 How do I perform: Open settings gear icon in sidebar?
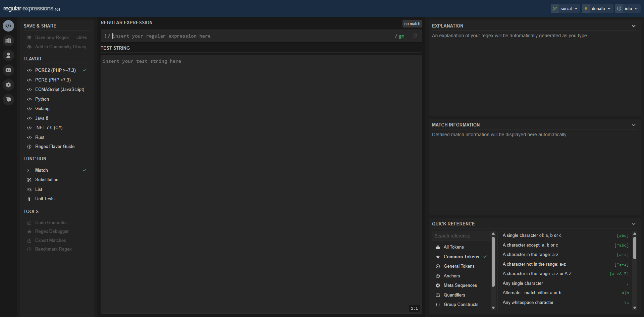click(x=8, y=85)
